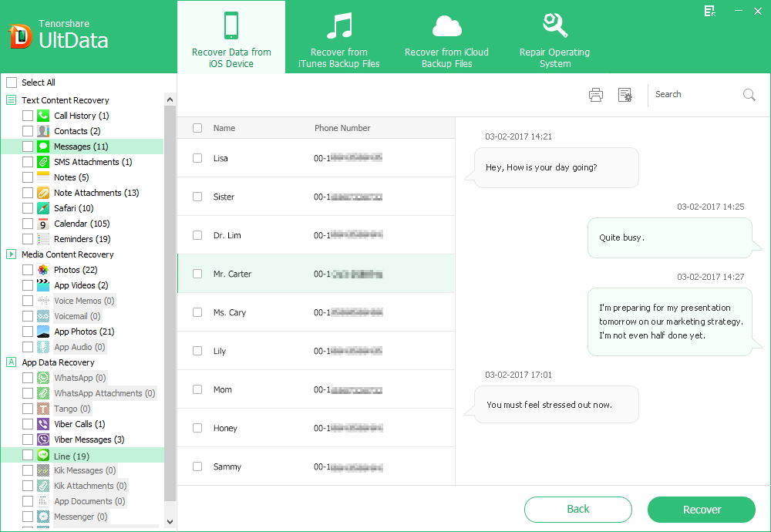Open the App Photos (21) category
The image size is (771, 532).
click(84, 332)
